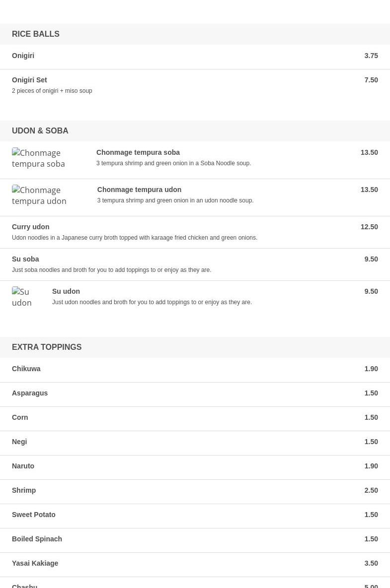Select the Su soba item
Viewport: 390px width, 588px height.
(x=25, y=259)
